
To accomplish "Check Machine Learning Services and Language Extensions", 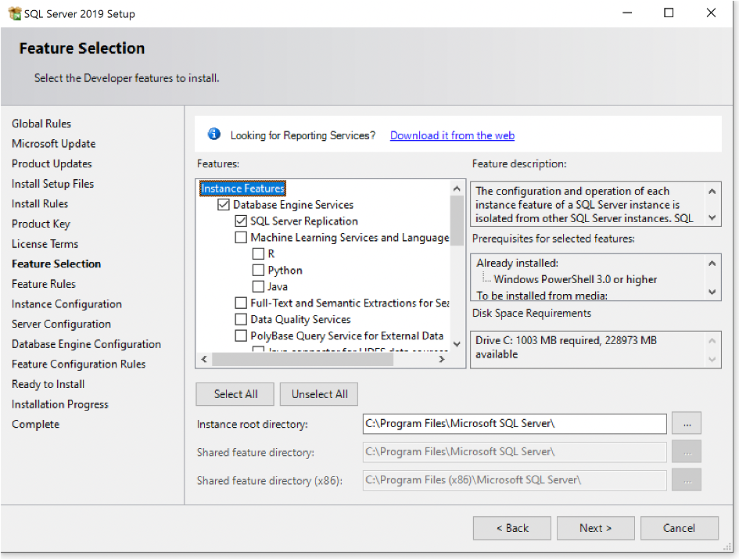I will 241,237.
